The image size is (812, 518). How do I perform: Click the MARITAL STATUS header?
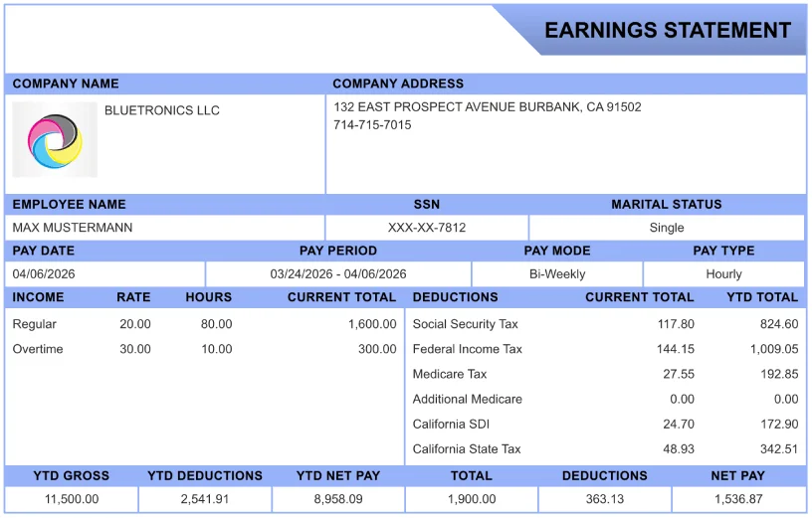coord(667,205)
